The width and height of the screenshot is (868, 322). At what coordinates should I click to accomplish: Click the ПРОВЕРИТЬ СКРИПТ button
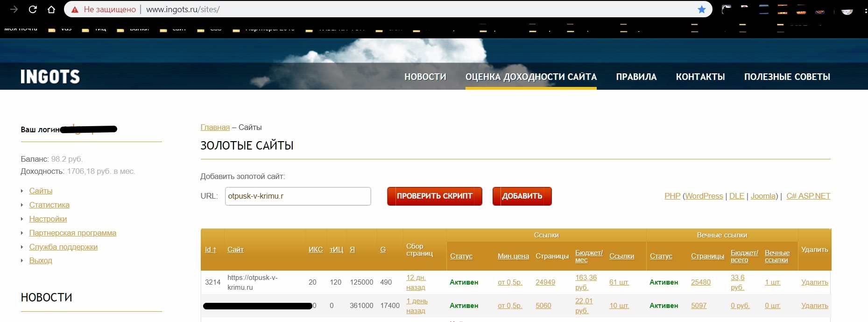point(435,196)
